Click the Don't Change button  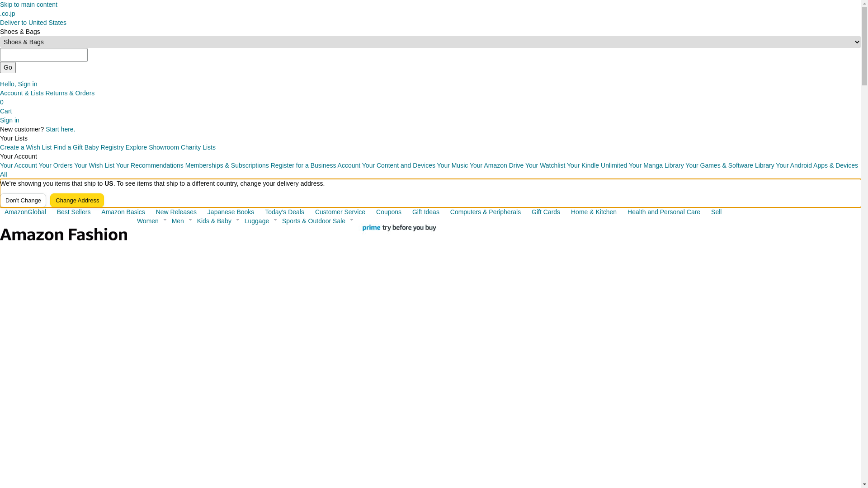tap(23, 200)
